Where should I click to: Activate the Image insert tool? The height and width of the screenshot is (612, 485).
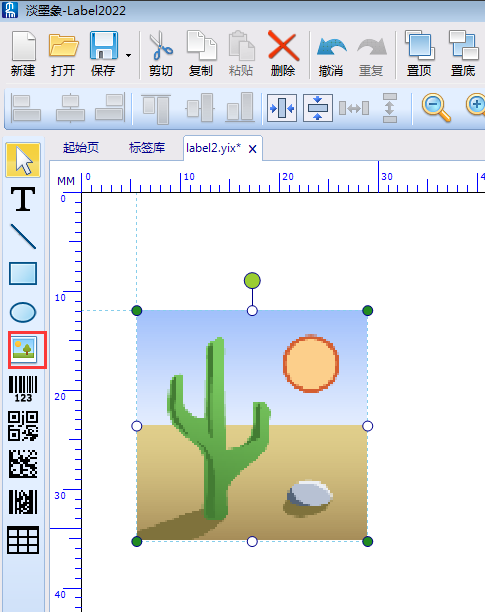(24, 349)
